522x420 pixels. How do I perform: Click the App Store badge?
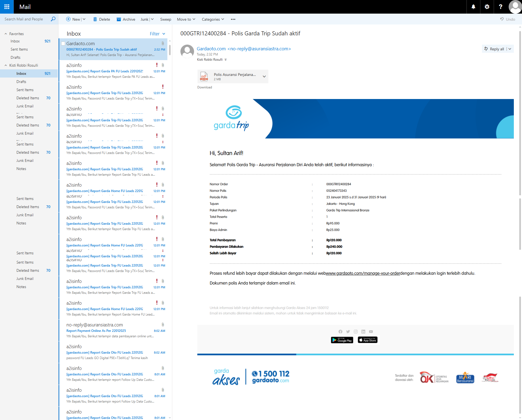tap(367, 340)
